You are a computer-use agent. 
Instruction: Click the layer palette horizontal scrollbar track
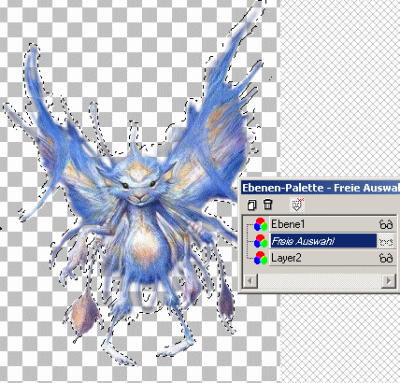[319, 281]
